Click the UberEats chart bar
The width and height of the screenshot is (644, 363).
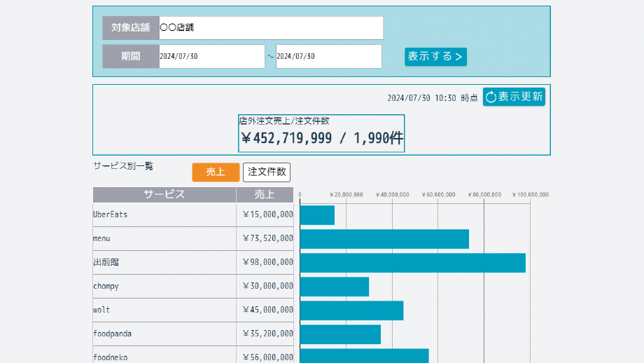[317, 215]
